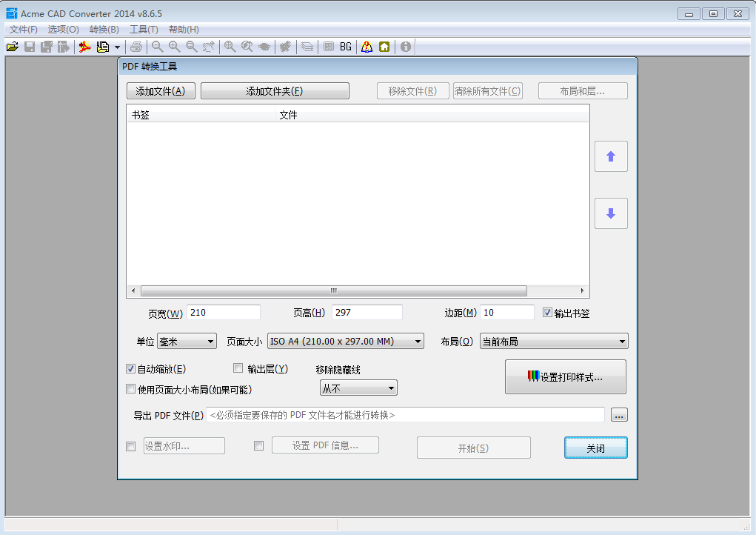
Task: Click the PDF convert toolbar icon
Action: click(84, 47)
